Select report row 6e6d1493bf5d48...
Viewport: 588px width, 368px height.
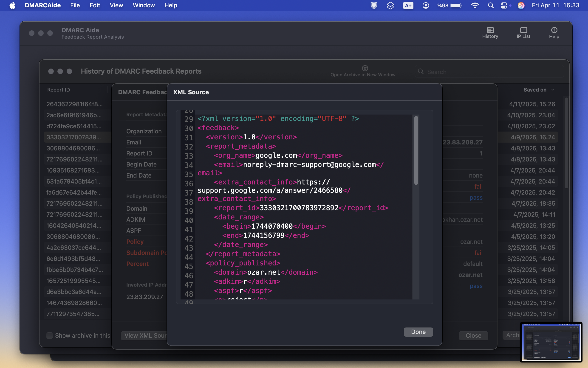tap(73, 259)
